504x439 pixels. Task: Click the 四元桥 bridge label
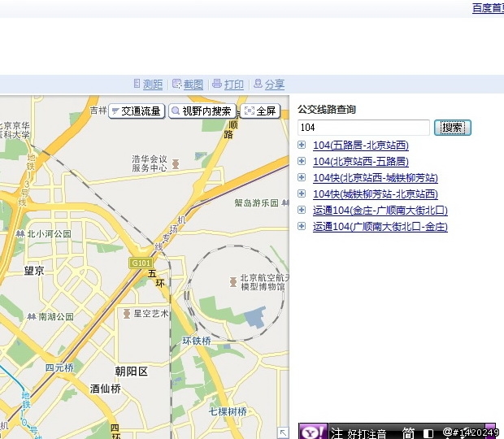coord(59,367)
